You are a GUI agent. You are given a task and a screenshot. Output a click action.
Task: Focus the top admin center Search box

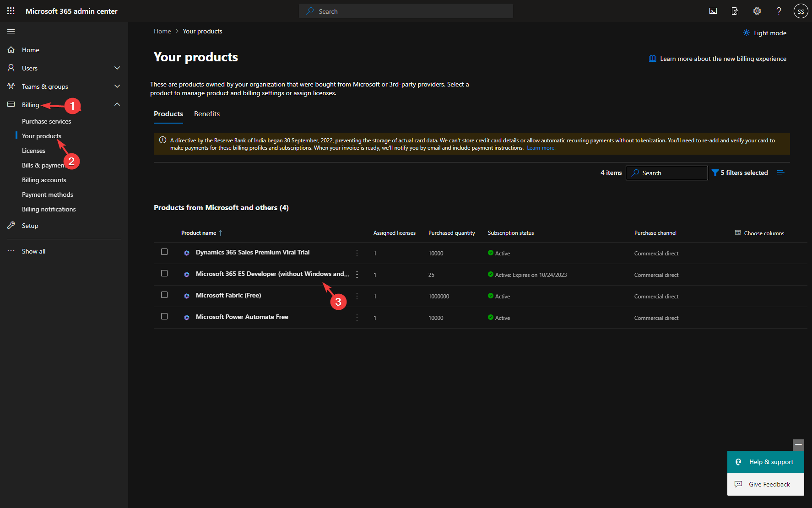click(406, 11)
